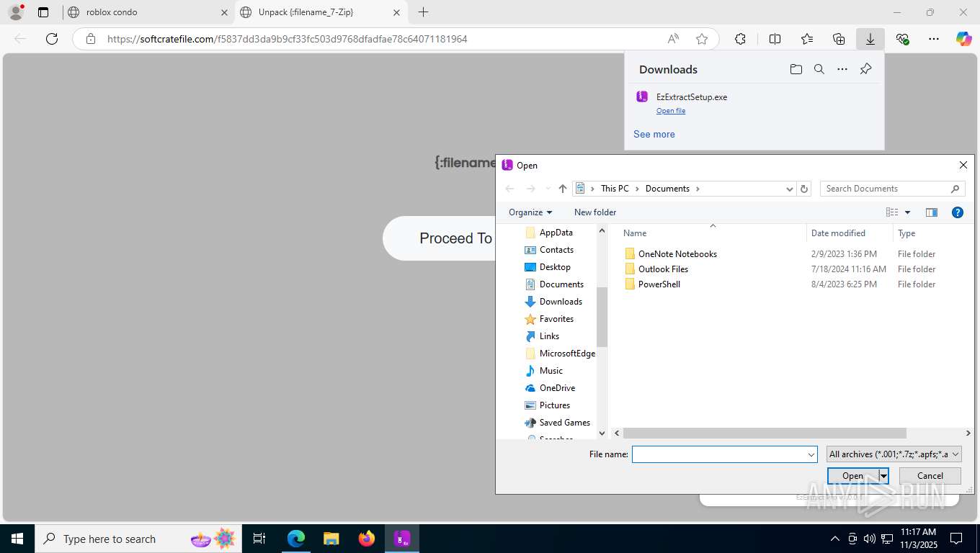This screenshot has height=553, width=980.
Task: Click the Read aloud icon
Action: click(673, 39)
